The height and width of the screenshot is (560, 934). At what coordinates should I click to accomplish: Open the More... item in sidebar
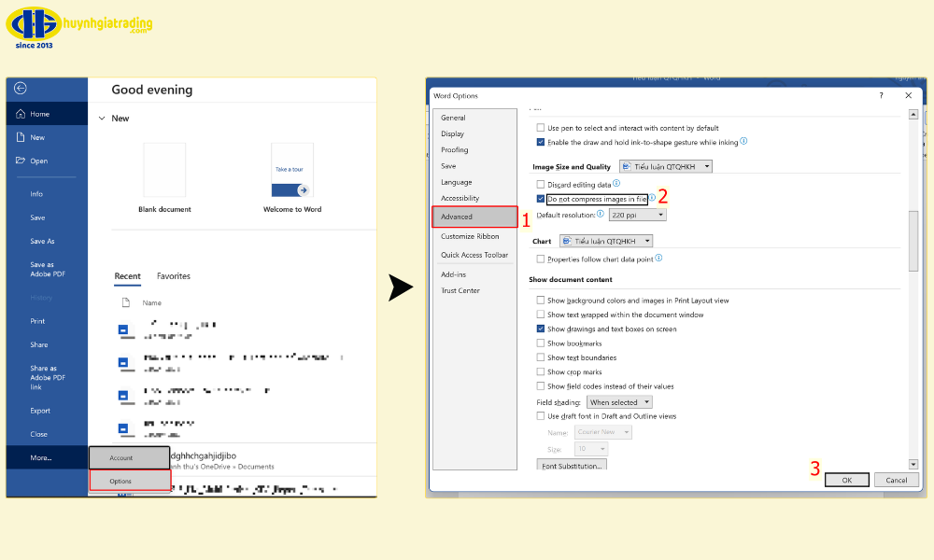coord(47,457)
